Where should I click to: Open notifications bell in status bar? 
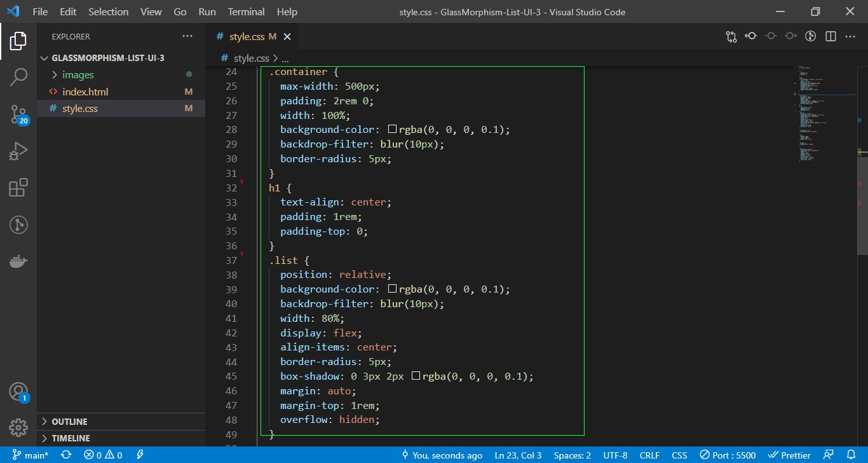851,455
